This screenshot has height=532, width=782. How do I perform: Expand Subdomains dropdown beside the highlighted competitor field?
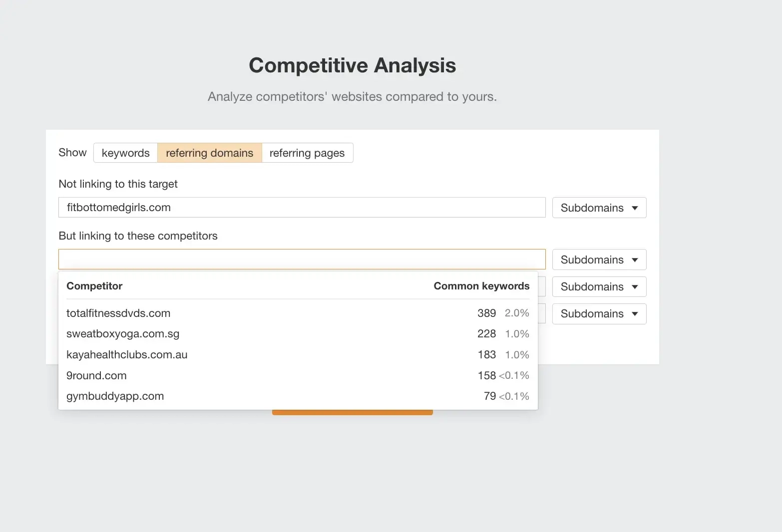(x=599, y=260)
